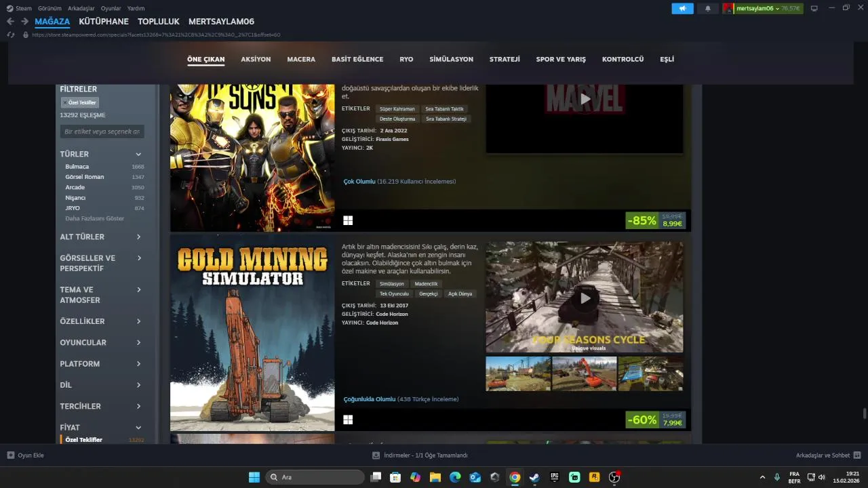
Task: Click the Madencilik tag
Action: pos(427,284)
